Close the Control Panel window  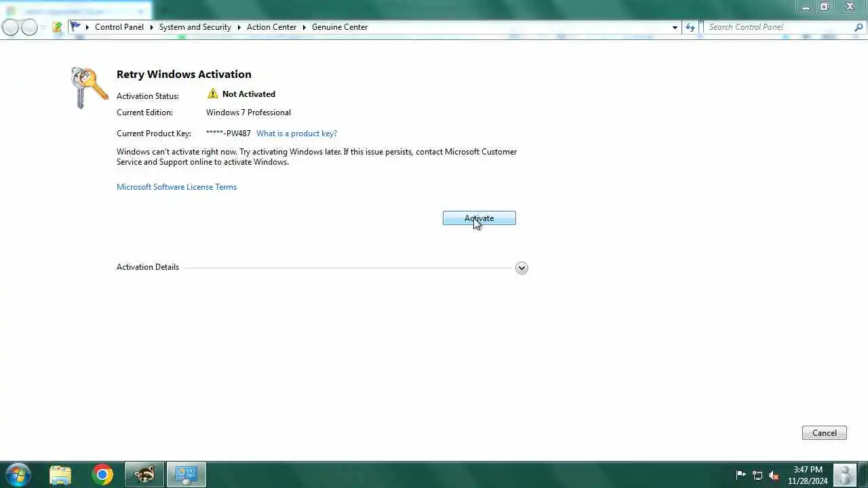[x=850, y=7]
